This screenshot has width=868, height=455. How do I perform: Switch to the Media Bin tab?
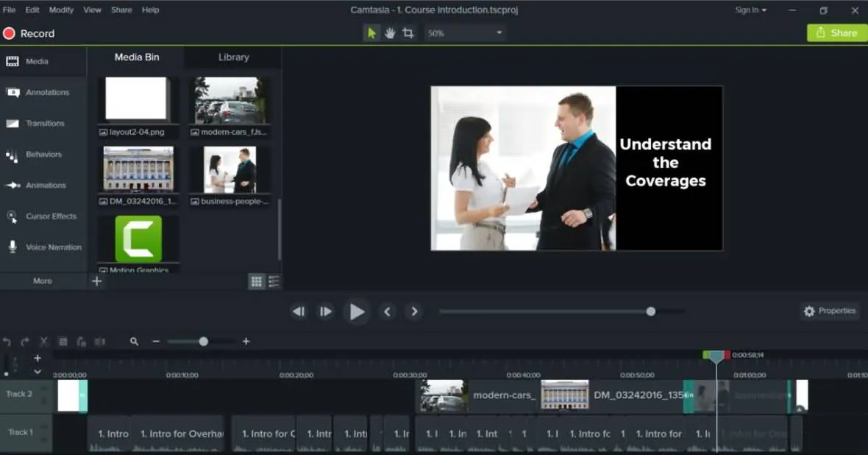coord(137,57)
